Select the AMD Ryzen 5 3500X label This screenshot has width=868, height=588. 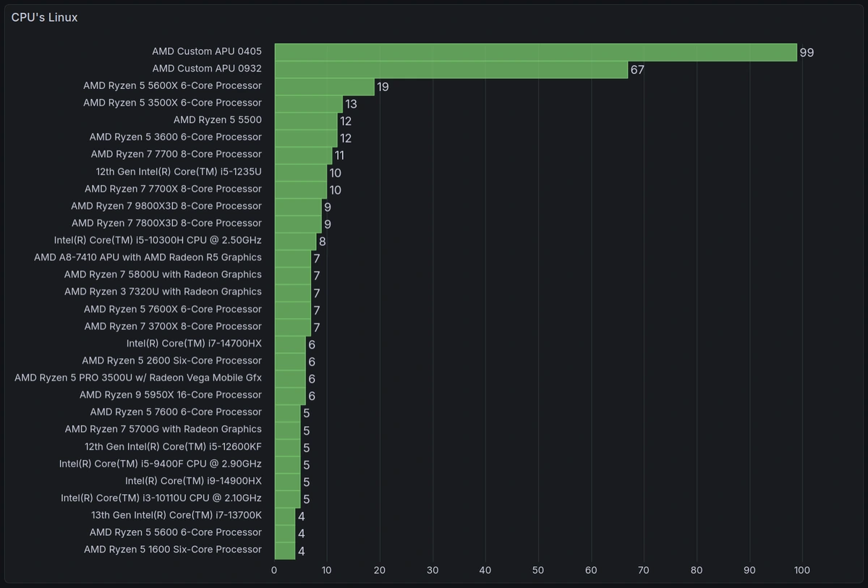coord(172,103)
